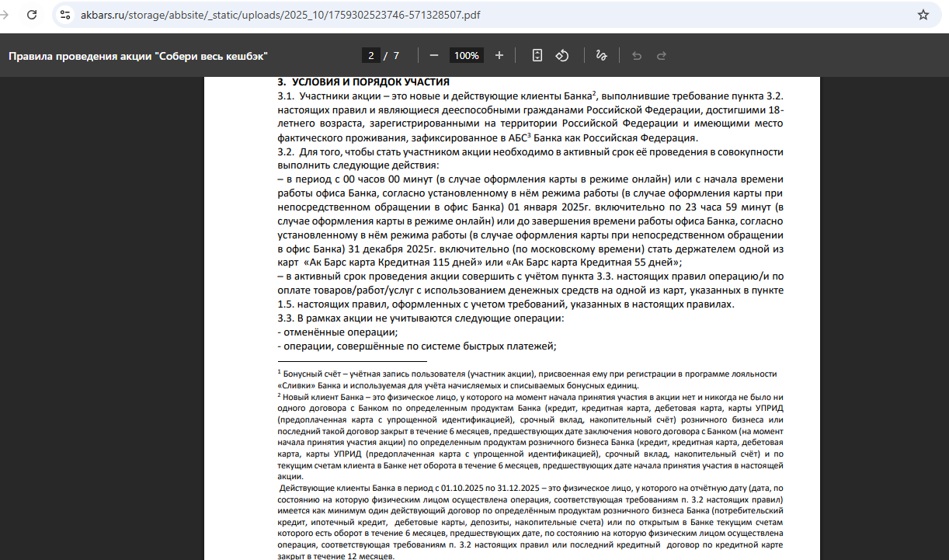
Task: Bookmark this PDF with the star icon
Action: pos(923,15)
